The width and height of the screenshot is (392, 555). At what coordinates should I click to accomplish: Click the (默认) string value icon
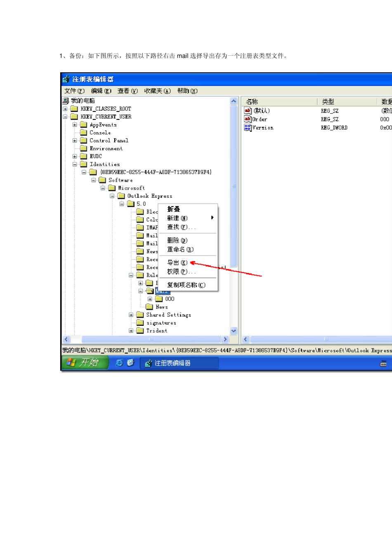[x=248, y=110]
